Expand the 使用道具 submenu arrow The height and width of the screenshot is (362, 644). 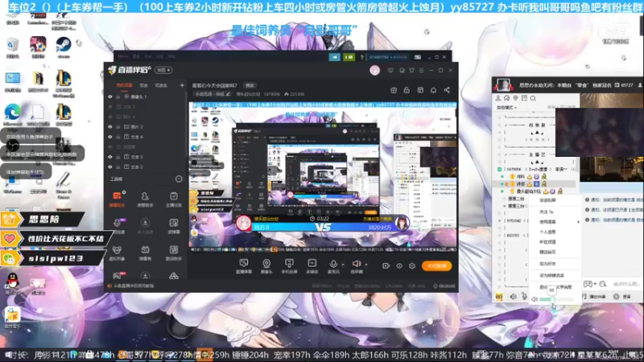pos(578,222)
